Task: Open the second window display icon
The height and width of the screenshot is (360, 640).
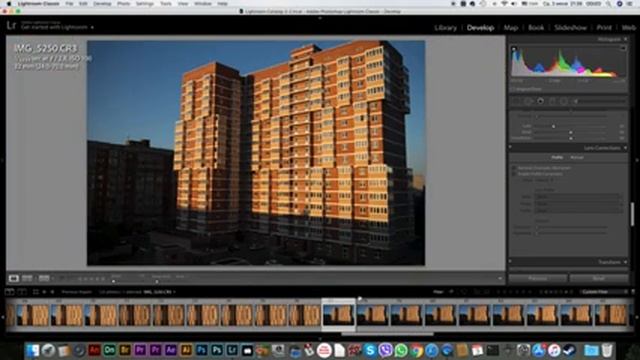Action: click(22, 292)
